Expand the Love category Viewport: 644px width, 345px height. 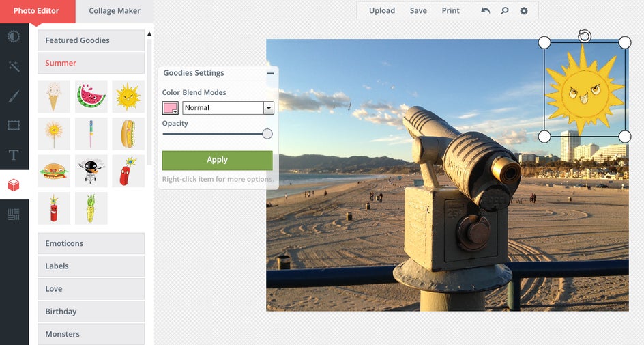coord(91,289)
